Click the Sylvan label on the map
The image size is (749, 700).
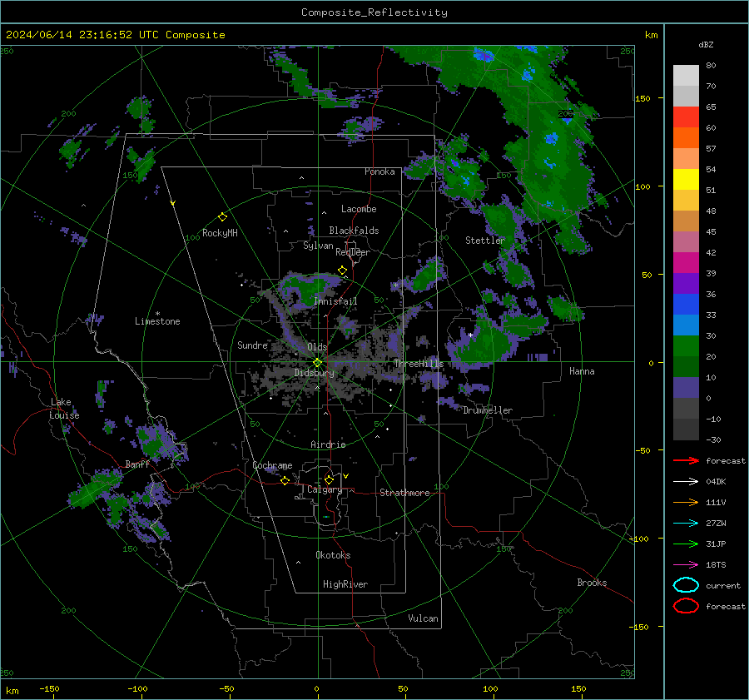318,246
